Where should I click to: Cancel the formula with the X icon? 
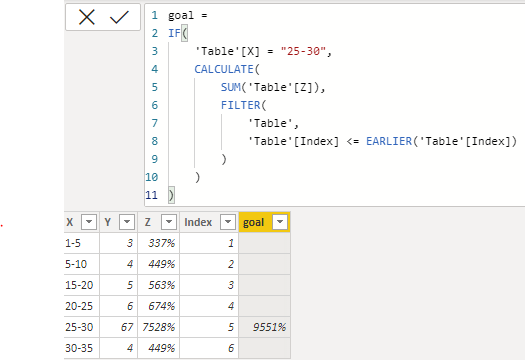tap(87, 17)
